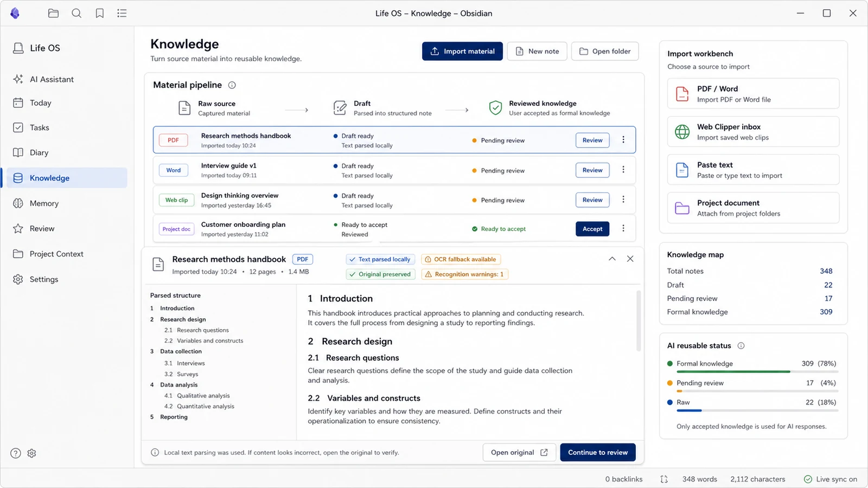868x488 pixels.
Task: Click the OCR fallback available badge
Action: 461,259
